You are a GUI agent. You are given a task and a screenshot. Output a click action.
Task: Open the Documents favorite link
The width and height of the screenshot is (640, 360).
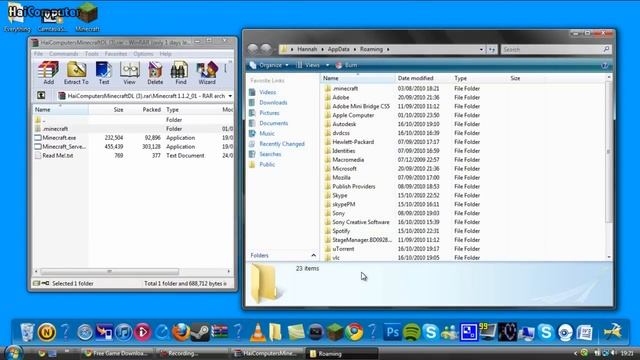pyautogui.click(x=273, y=123)
